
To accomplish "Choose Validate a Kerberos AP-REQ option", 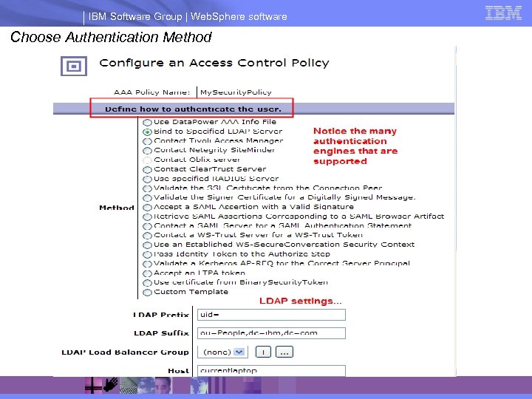I will coord(147,264).
